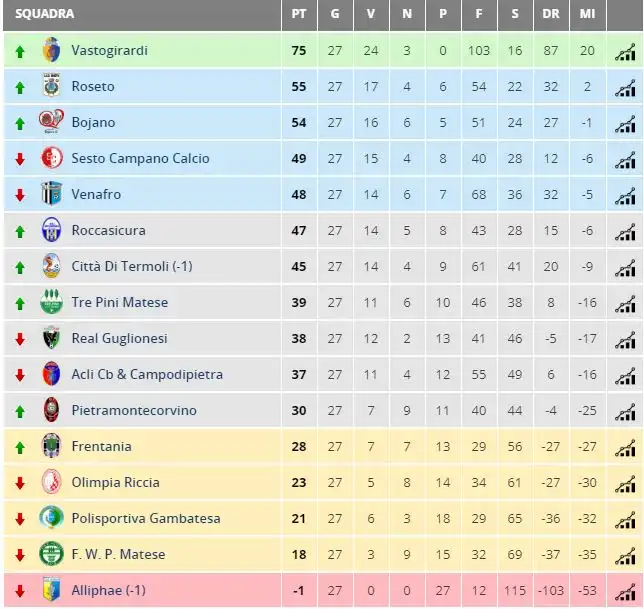Click the Frentania team name
The height and width of the screenshot is (609, 644).
101,446
